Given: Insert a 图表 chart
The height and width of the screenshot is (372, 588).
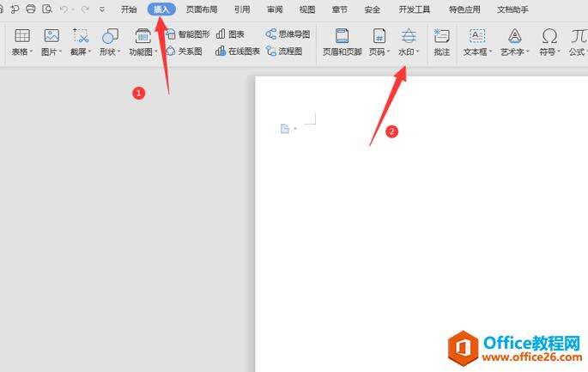Looking at the screenshot, I should coord(230,34).
